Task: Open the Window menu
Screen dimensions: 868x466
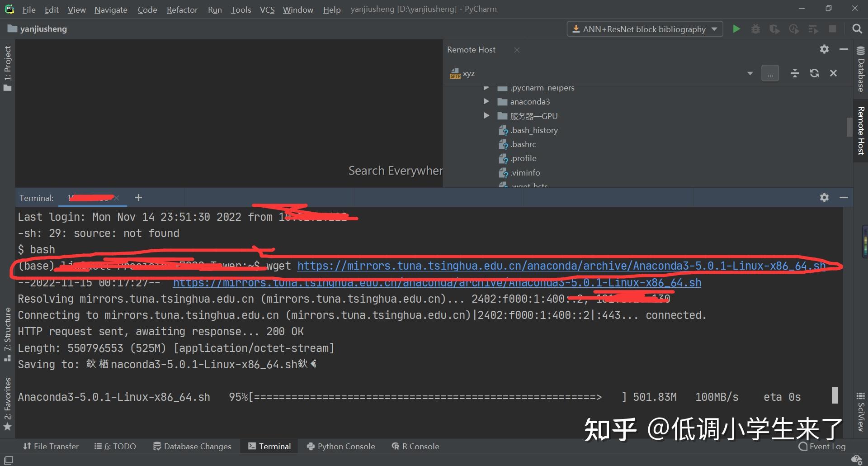Action: coord(298,10)
